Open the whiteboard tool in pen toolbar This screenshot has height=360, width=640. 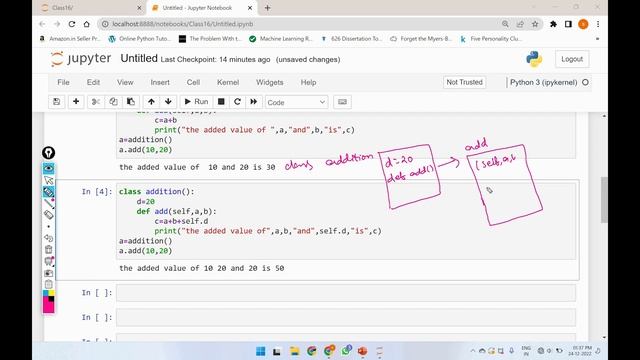click(x=49, y=261)
